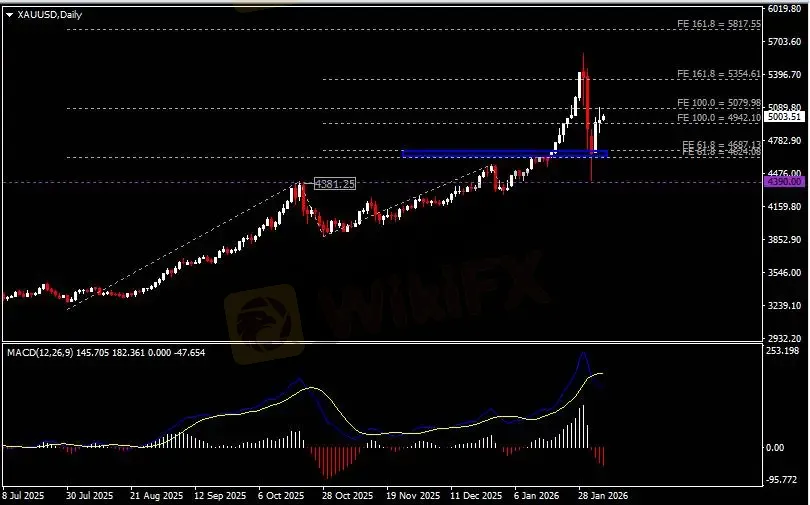Click the 28 Oct 2025 date label
The height and width of the screenshot is (505, 810).
[348, 496]
